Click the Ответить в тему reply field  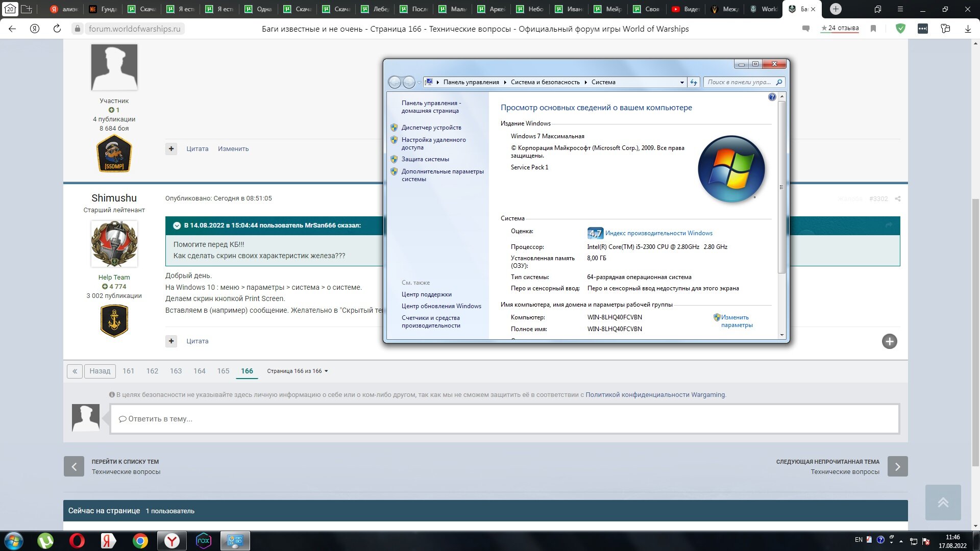coord(504,419)
